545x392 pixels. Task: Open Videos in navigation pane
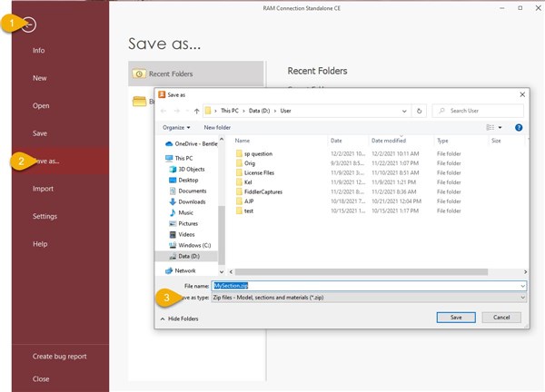183,234
